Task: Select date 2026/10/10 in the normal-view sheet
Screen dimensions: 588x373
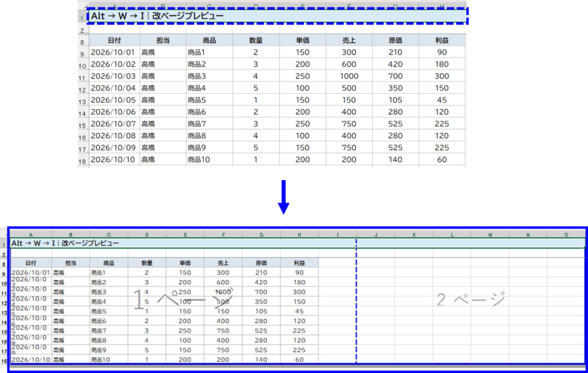Action: 113,160
